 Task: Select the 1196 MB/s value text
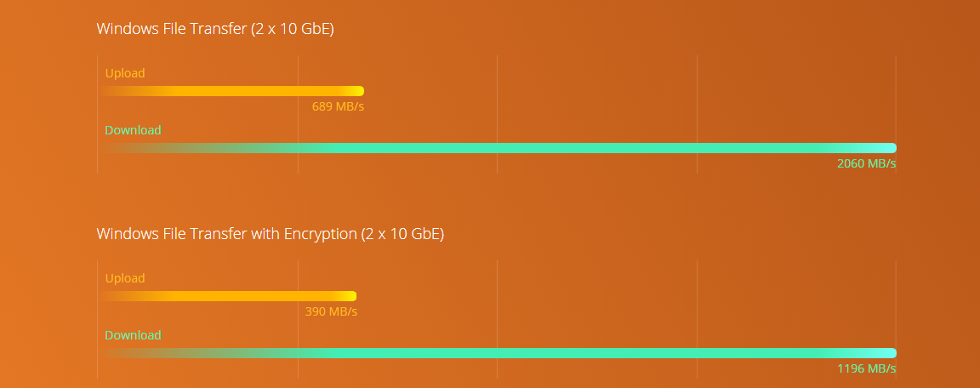click(x=867, y=368)
